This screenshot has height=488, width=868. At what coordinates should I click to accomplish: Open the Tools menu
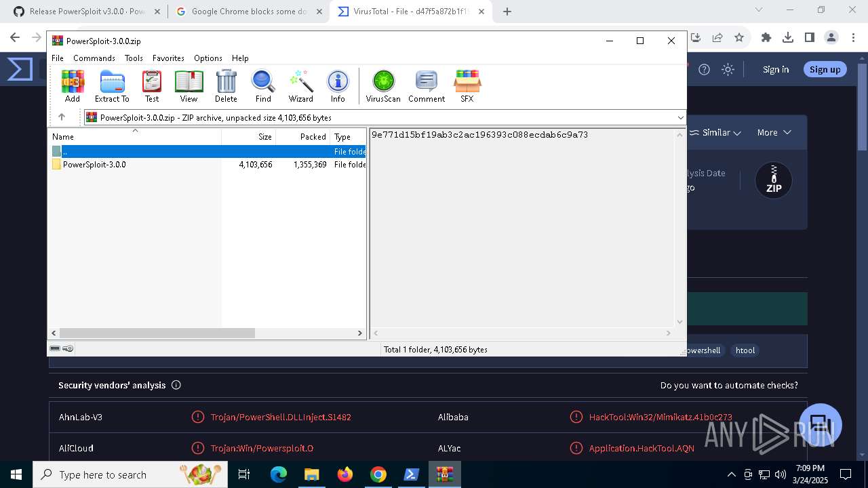[134, 58]
